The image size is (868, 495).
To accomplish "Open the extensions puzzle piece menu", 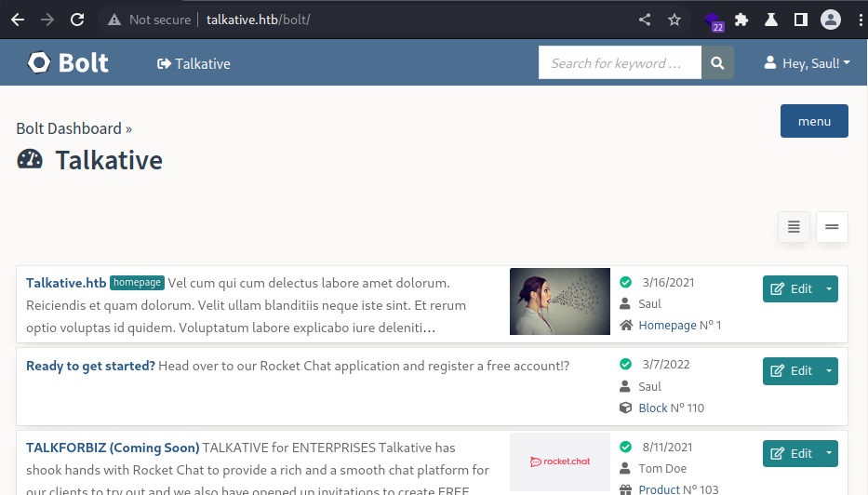I will pos(741,20).
